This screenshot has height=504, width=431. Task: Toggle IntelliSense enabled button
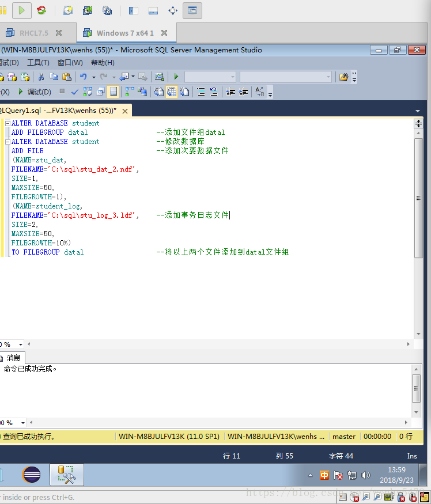(x=113, y=92)
